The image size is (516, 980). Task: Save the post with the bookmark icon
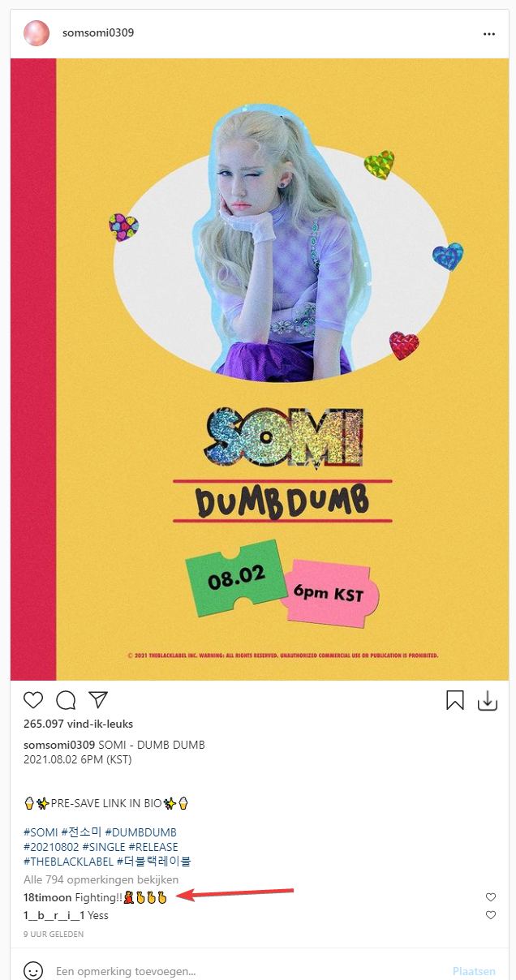455,701
